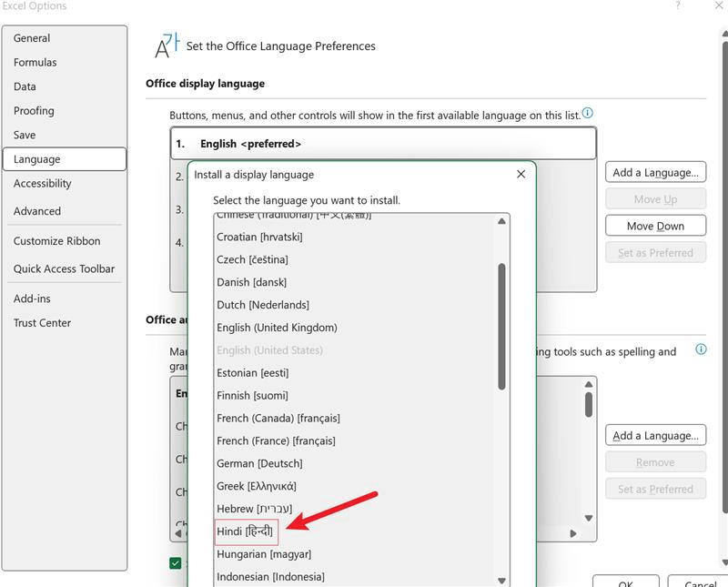Close the Install a display language dialog
The image size is (728, 587).
521,174
